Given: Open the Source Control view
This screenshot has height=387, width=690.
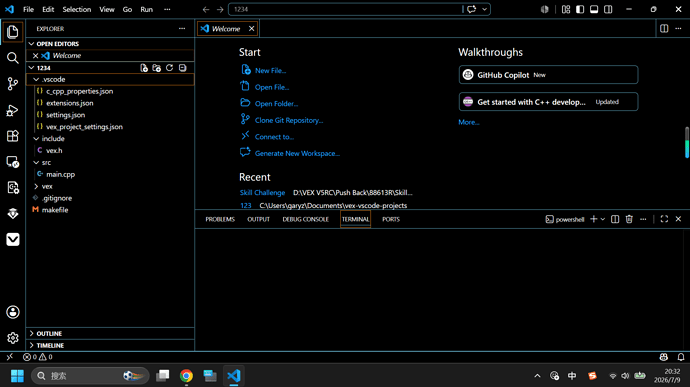Looking at the screenshot, I should click(x=13, y=84).
